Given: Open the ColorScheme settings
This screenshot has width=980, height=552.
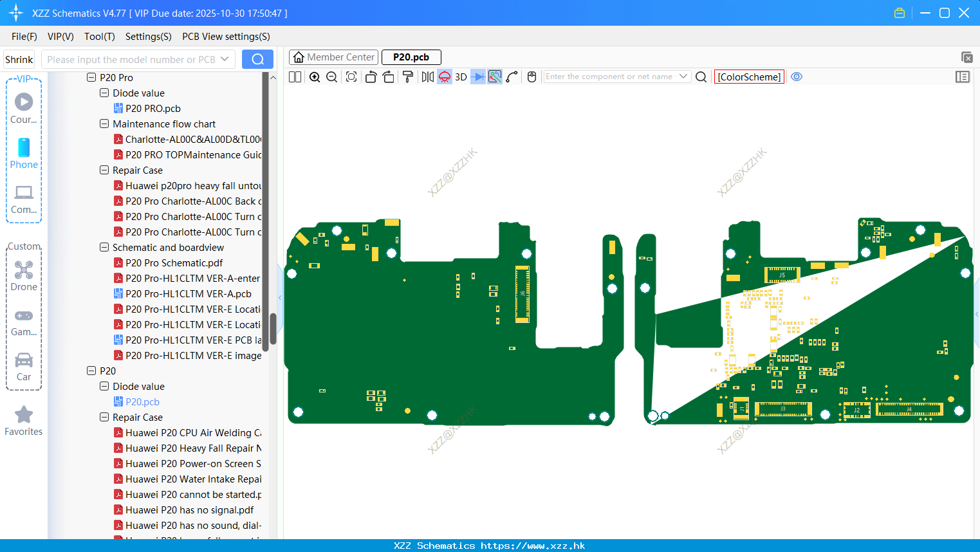Looking at the screenshot, I should pos(749,77).
